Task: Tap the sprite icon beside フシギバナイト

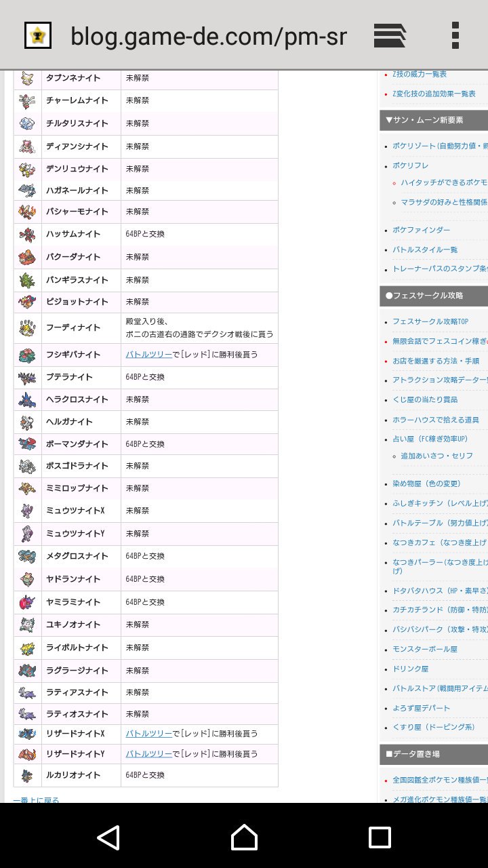Action: (27, 355)
